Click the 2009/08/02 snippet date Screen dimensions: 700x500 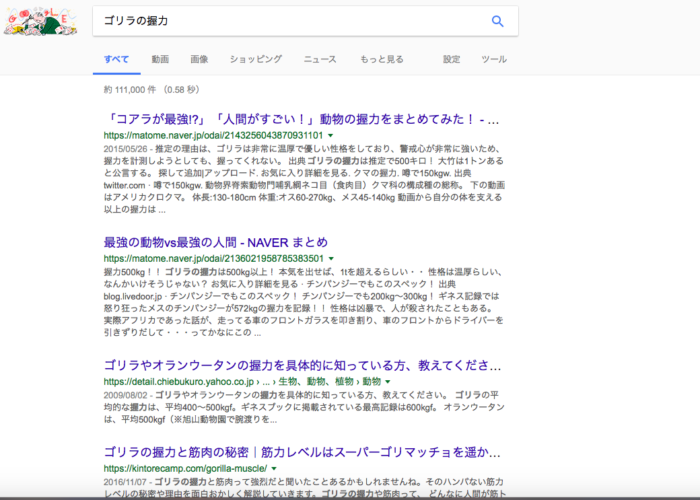125,395
